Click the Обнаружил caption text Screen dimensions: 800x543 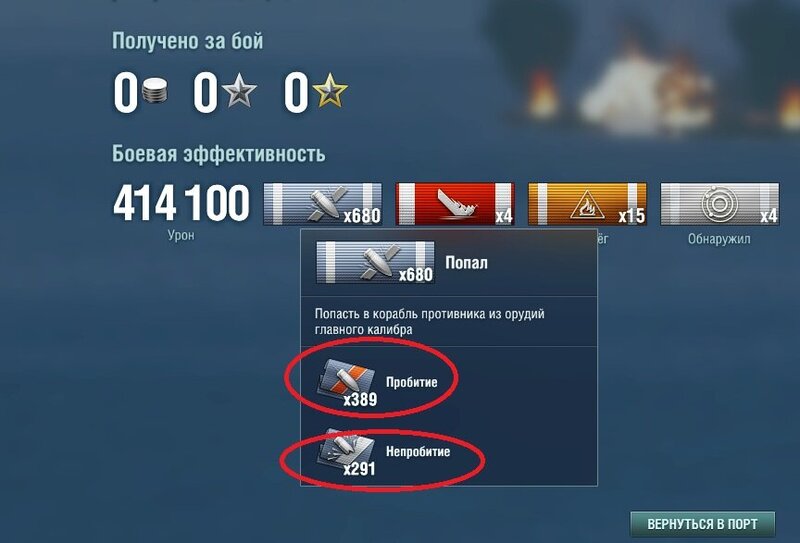coord(719,239)
